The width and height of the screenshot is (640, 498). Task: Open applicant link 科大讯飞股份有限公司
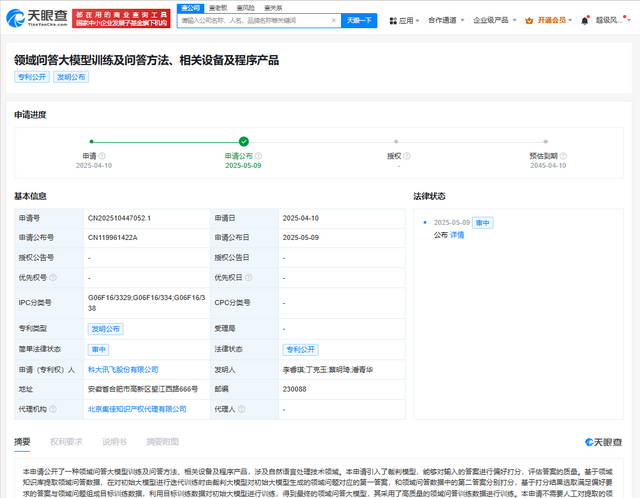[123, 369]
